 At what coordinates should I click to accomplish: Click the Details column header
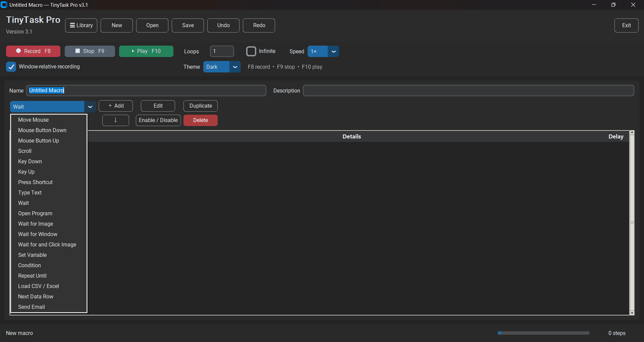[x=352, y=136]
